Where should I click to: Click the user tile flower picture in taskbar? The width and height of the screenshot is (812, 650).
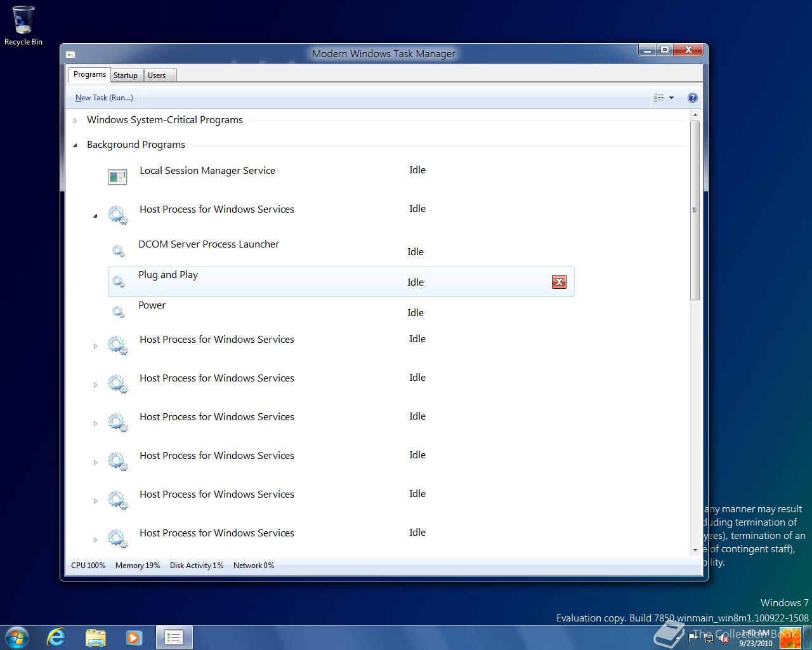tap(790, 638)
